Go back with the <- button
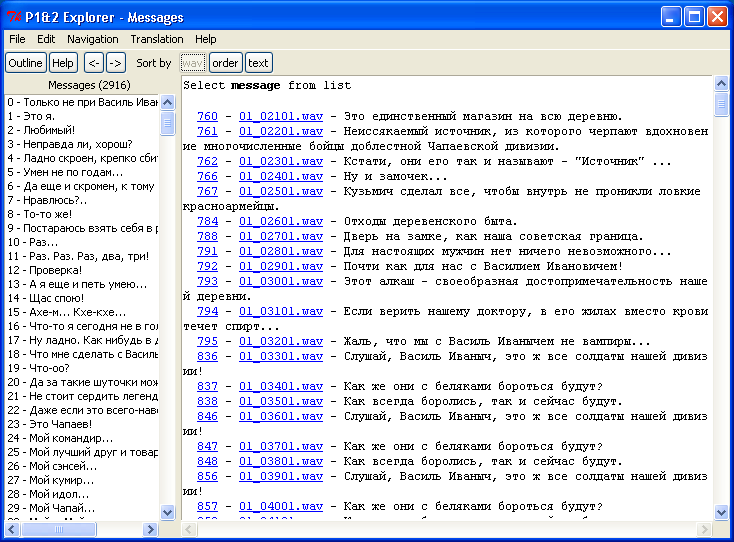Image resolution: width=734 pixels, height=542 pixels. [x=94, y=63]
